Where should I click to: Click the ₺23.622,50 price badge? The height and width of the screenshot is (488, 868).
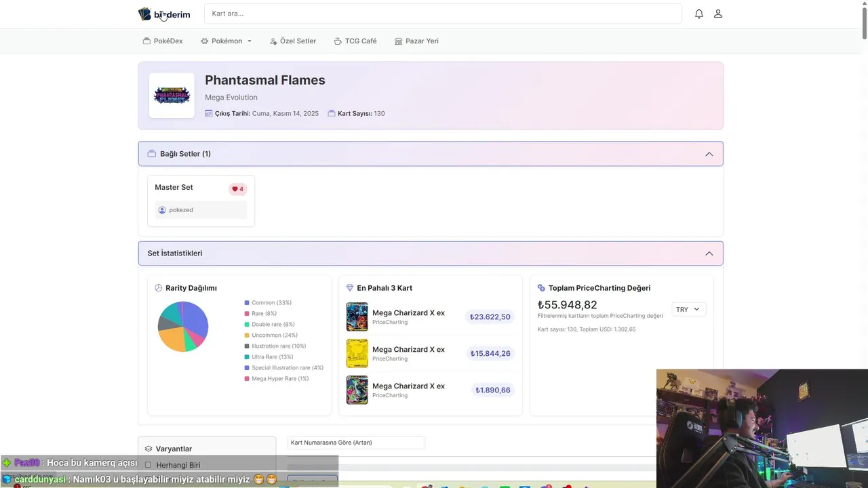(490, 317)
